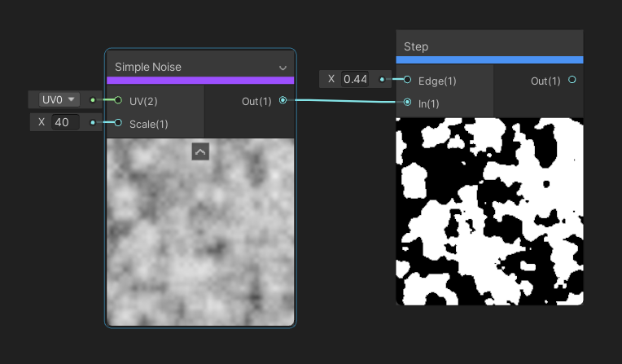Collapse the Simple Noise preview with the up chevron
Image resolution: width=622 pixels, height=364 pixels.
(x=200, y=151)
